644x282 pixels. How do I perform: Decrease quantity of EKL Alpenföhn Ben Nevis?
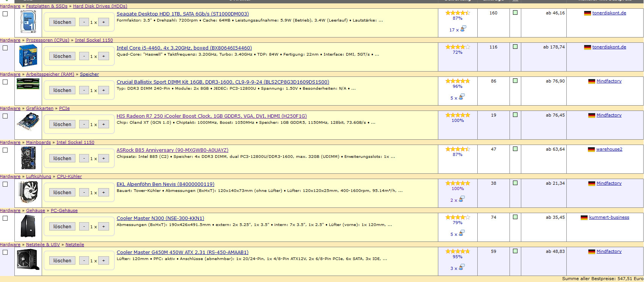pos(84,192)
